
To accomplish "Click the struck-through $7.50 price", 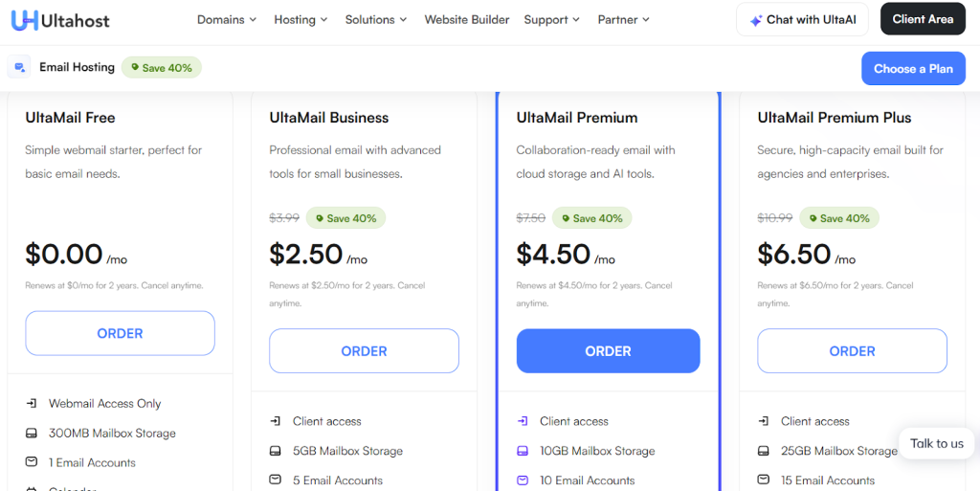I will pyautogui.click(x=530, y=218).
